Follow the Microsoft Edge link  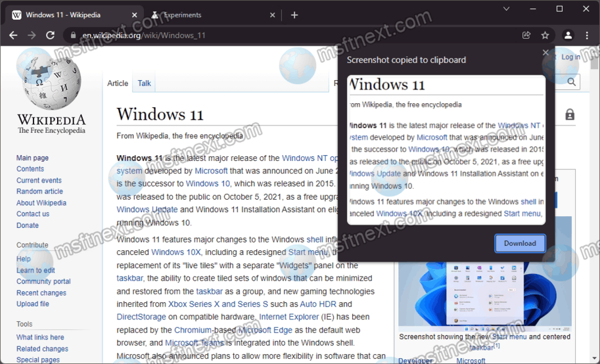(x=265, y=330)
